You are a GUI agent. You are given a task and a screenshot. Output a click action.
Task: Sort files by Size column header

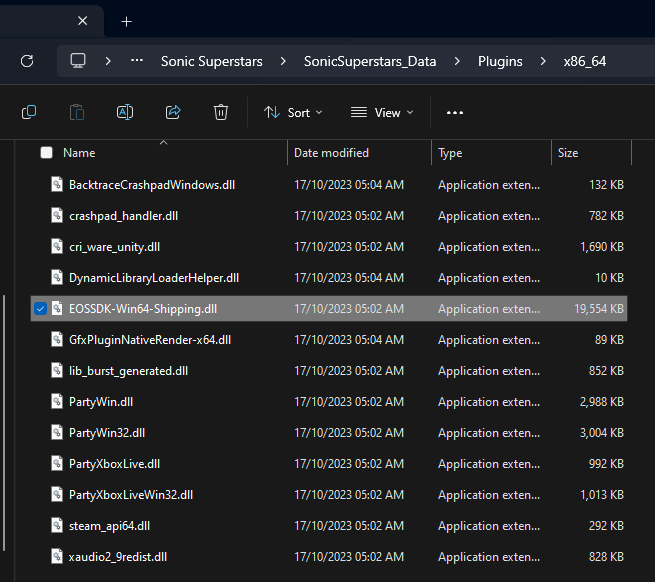point(568,153)
